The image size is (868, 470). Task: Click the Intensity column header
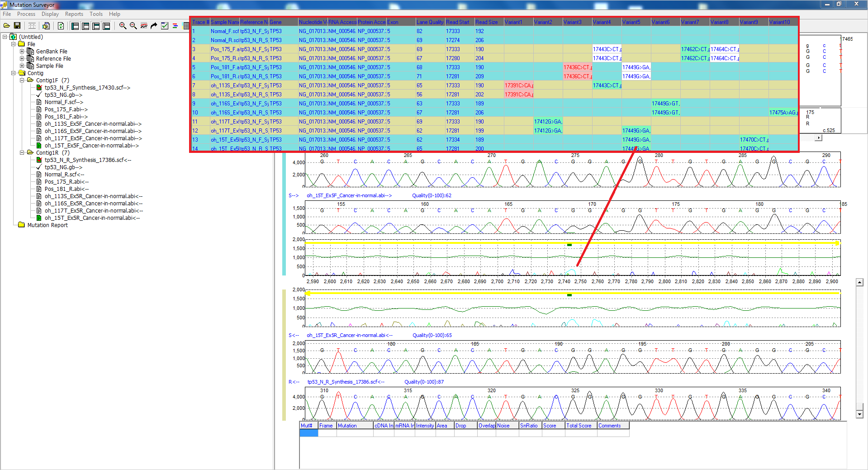pyautogui.click(x=425, y=426)
